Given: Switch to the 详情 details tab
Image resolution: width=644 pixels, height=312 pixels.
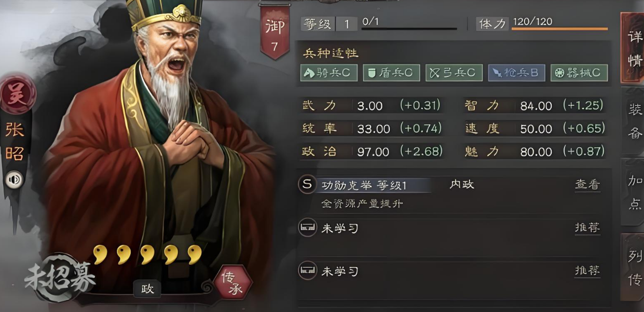Looking at the screenshot, I should (633, 48).
